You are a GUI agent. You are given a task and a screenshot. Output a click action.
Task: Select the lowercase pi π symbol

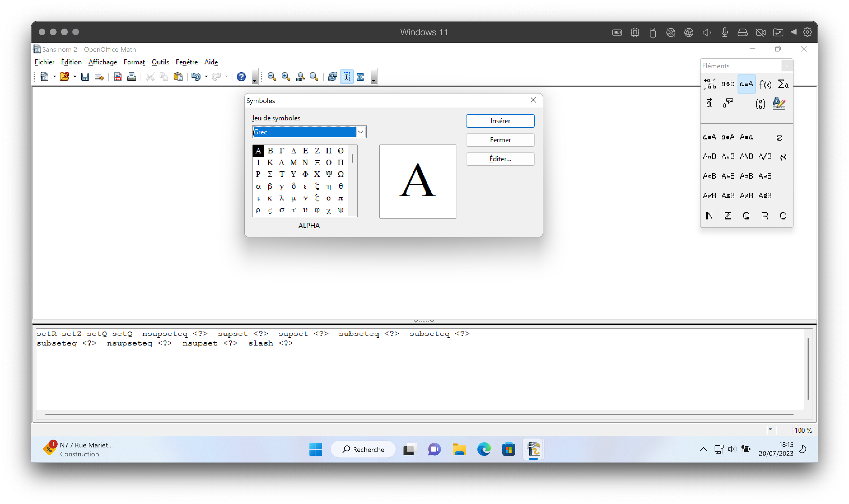(340, 198)
